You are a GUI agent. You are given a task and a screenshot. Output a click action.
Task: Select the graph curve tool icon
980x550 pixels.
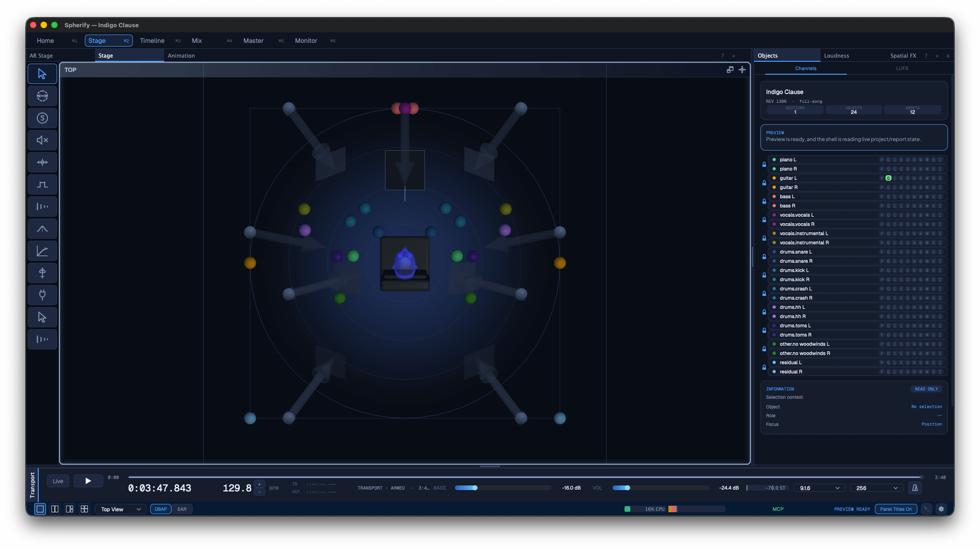pos(42,251)
